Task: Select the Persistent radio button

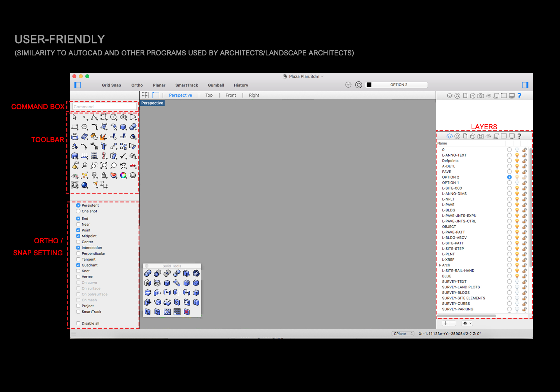Action: tap(78, 205)
